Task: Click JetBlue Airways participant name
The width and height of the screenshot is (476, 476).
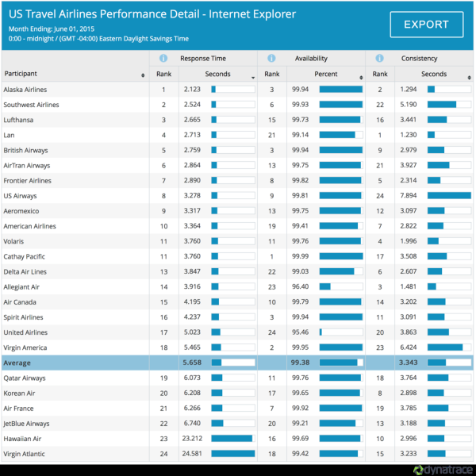Action: click(26, 424)
